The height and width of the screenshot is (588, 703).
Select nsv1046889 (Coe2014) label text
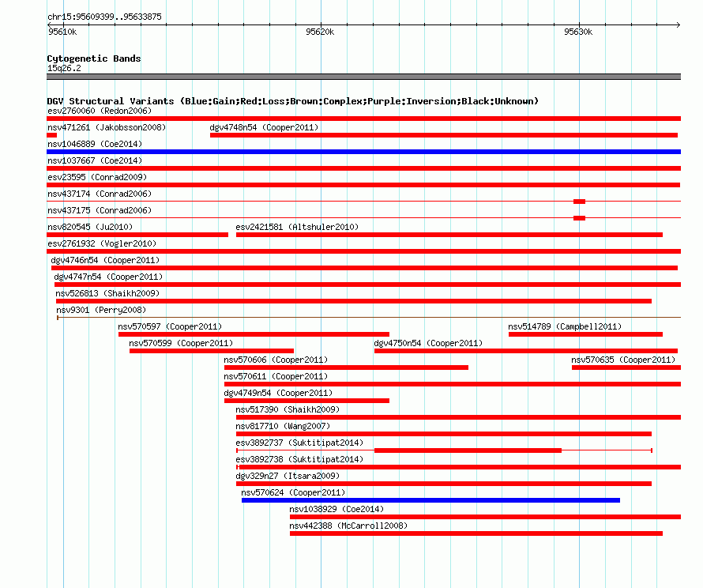tap(95, 144)
